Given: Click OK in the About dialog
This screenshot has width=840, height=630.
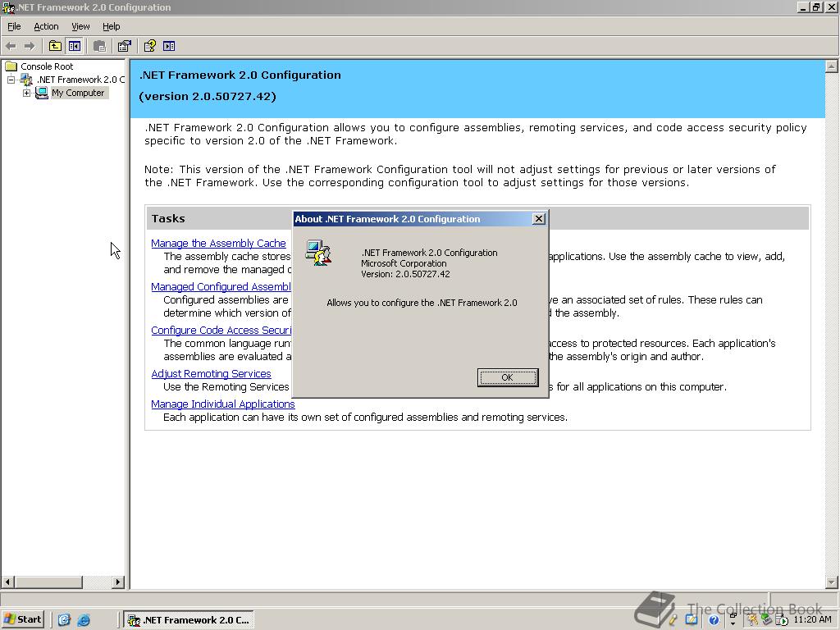Looking at the screenshot, I should click(x=507, y=377).
